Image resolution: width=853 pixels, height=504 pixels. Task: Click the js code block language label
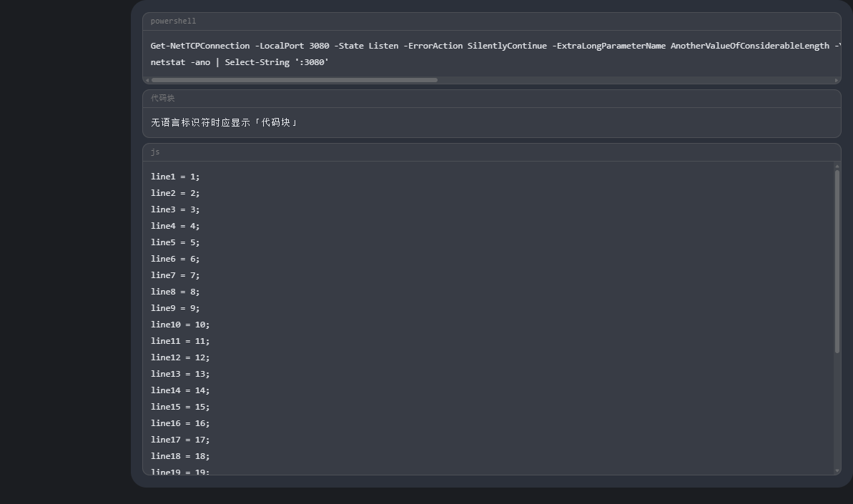[155, 152]
